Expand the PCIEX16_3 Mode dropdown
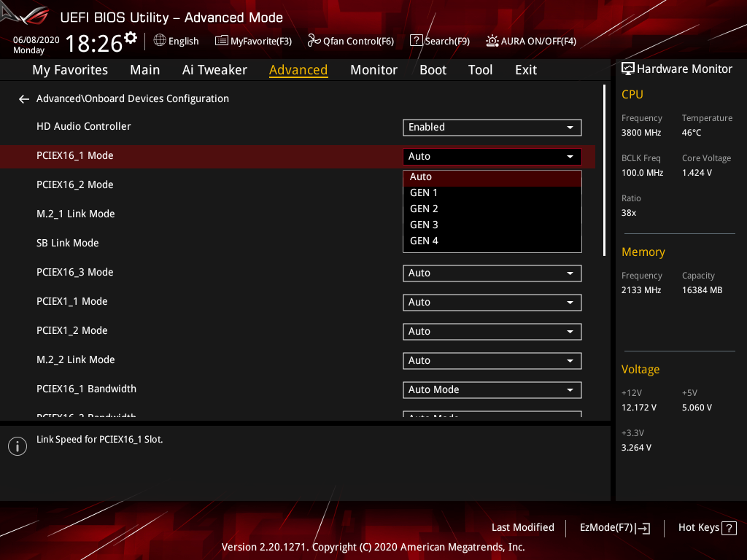This screenshot has width=747, height=560. [x=492, y=273]
